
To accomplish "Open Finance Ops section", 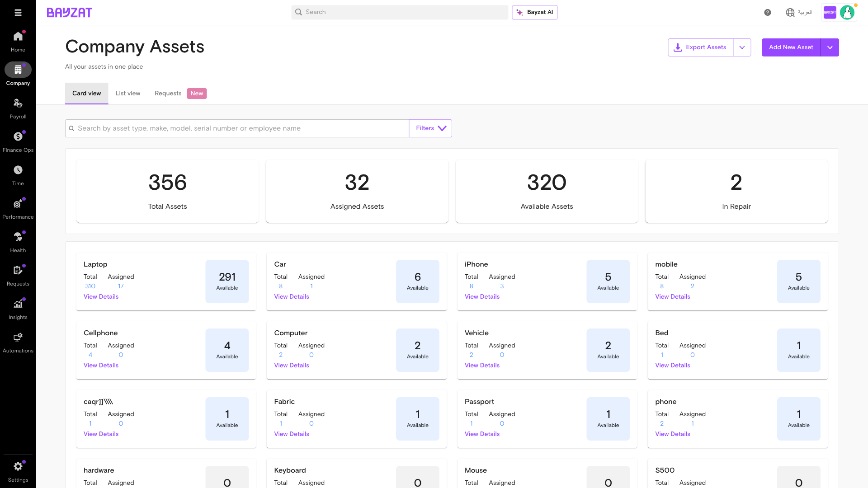I will 18,142.
